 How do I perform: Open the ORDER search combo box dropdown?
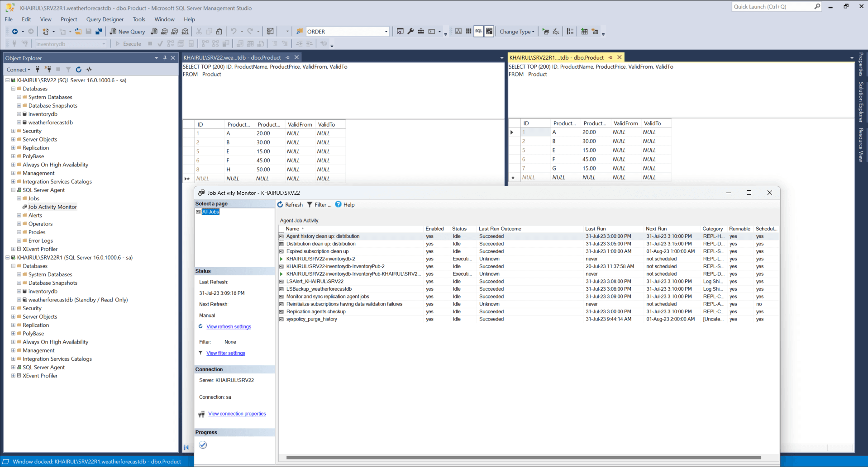click(386, 32)
